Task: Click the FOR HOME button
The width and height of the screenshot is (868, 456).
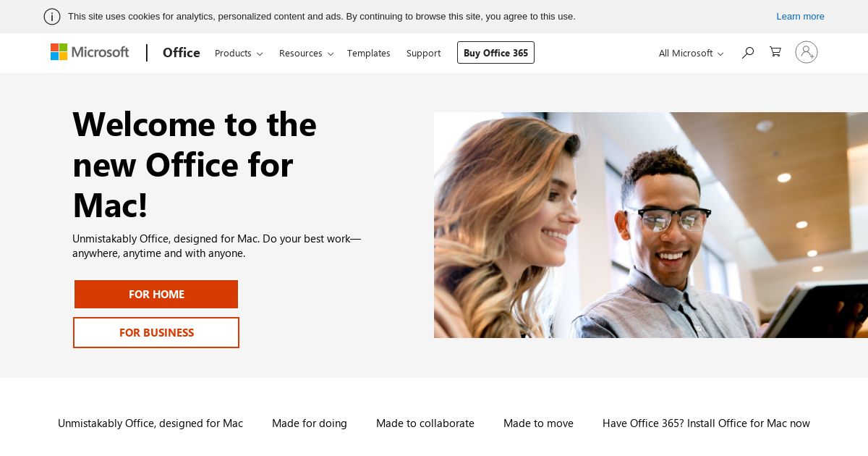Action: [x=156, y=295]
